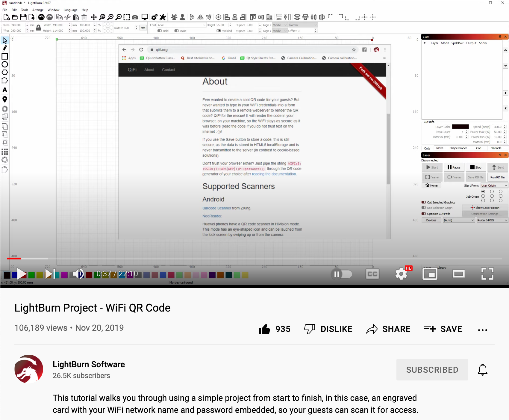Open the Ruida 644XG device dropdown

point(492,220)
